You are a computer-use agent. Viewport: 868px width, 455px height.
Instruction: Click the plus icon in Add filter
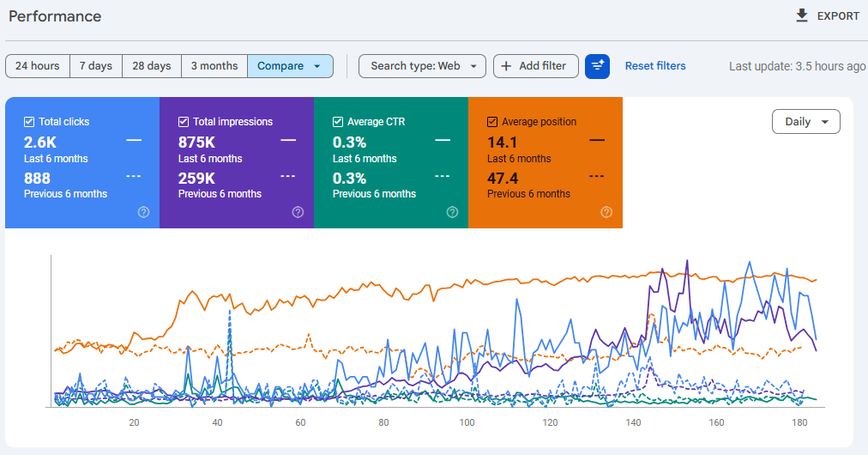[506, 66]
